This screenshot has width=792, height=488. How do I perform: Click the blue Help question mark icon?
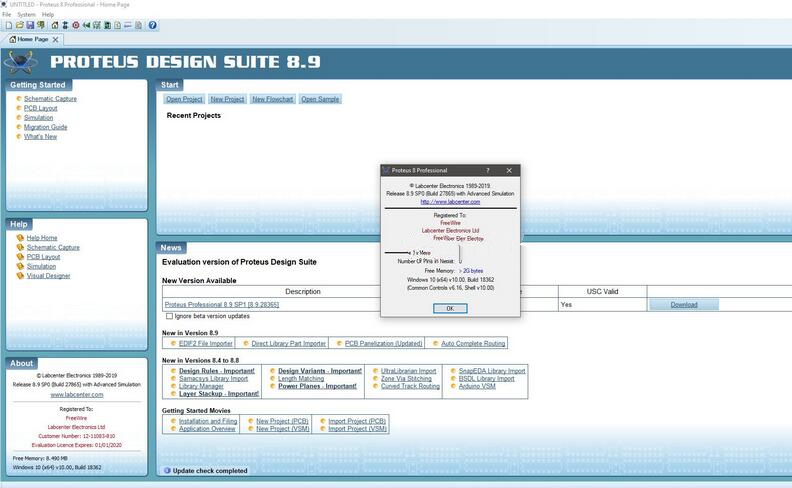point(153,25)
